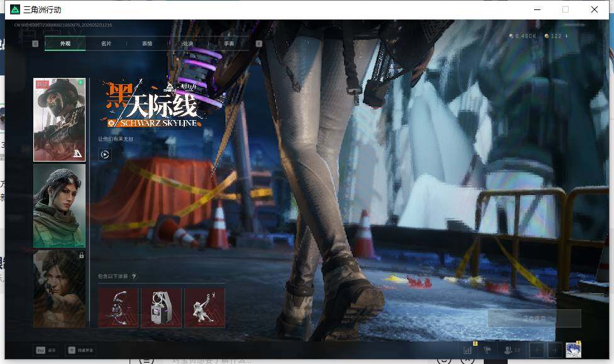Screen dimensions: 614x364
Task: Maximize the 三角洲行动 window
Action: (566, 9)
